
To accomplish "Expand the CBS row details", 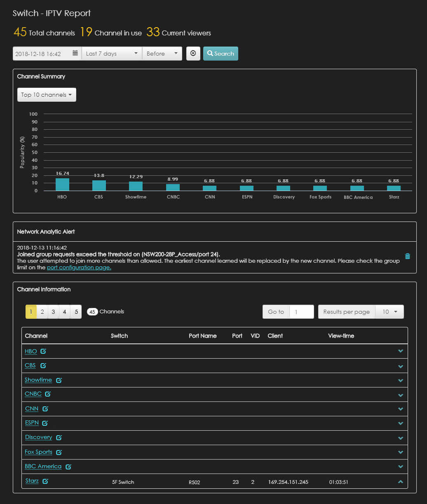I will pyautogui.click(x=401, y=366).
